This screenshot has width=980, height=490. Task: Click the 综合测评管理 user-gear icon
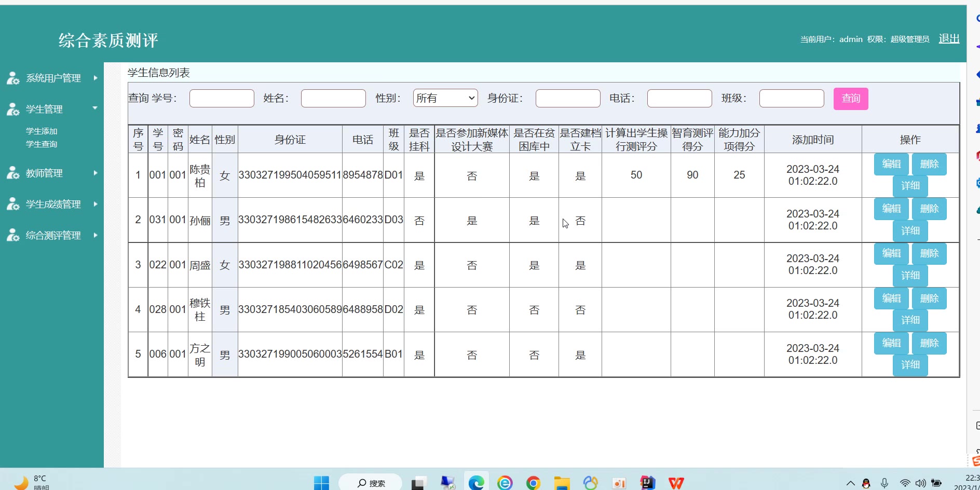[x=13, y=235]
